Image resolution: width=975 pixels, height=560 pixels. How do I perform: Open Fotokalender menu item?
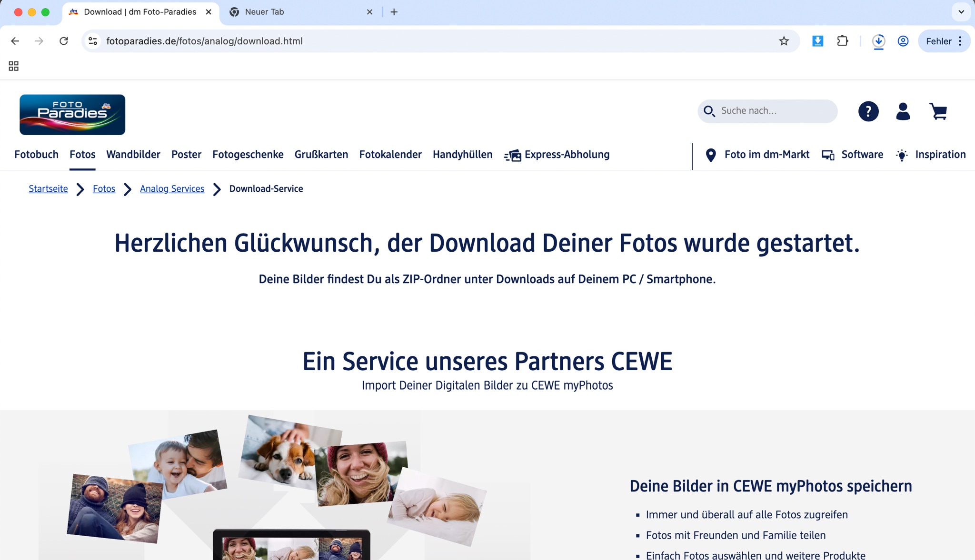[x=390, y=155]
